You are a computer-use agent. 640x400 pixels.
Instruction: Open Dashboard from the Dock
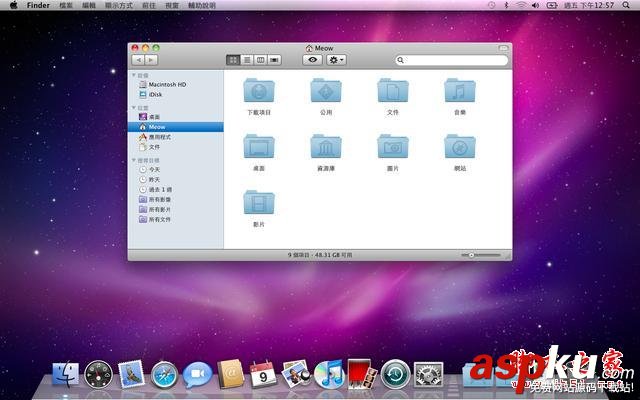pyautogui.click(x=98, y=374)
